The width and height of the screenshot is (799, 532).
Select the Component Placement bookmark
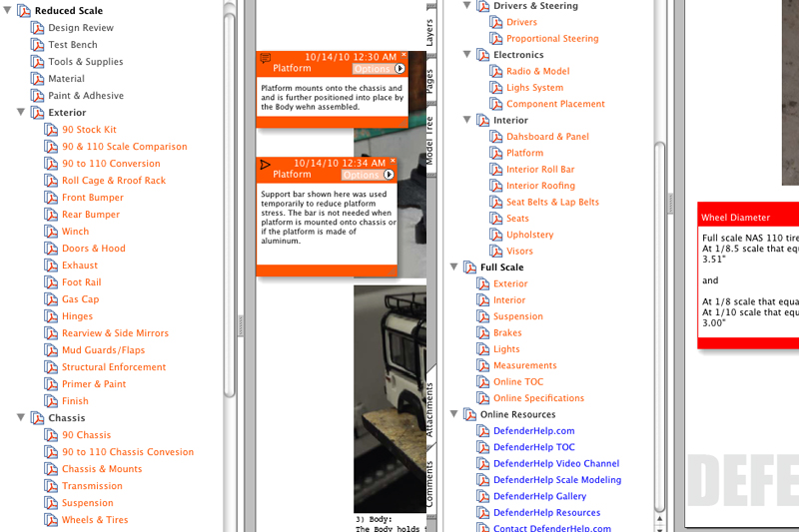click(x=555, y=104)
